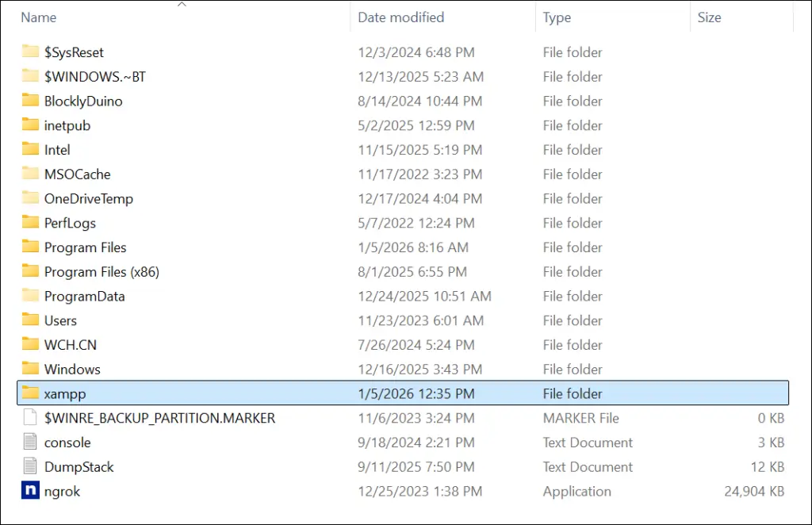Viewport: 812px width, 525px height.
Task: Sort by Date modified column header
Action: [x=400, y=17]
